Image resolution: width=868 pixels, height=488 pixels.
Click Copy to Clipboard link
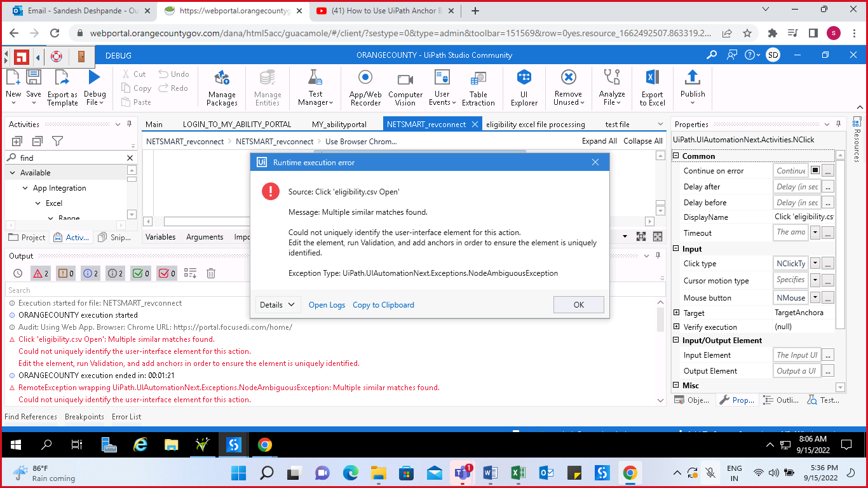click(383, 305)
